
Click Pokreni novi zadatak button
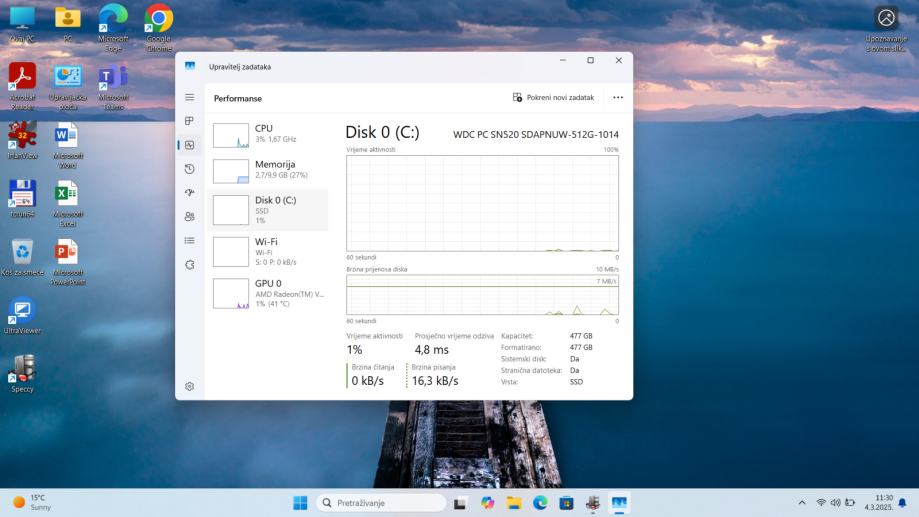(x=553, y=98)
